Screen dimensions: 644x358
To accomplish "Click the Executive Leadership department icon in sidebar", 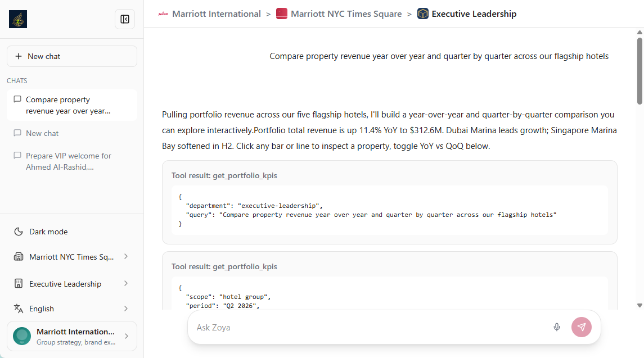I will click(x=19, y=284).
